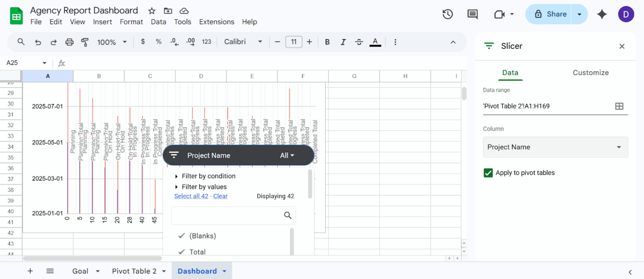The image size is (644, 279).
Task: Open version history
Action: (x=447, y=14)
